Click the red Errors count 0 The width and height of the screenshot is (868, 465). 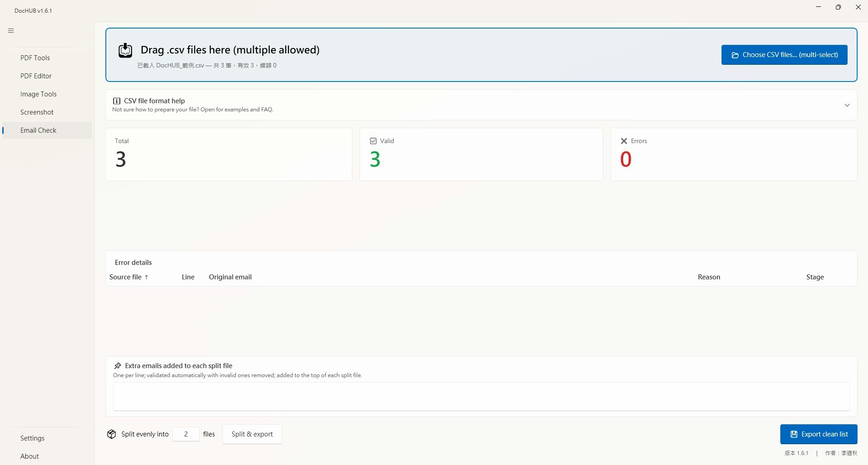(626, 159)
